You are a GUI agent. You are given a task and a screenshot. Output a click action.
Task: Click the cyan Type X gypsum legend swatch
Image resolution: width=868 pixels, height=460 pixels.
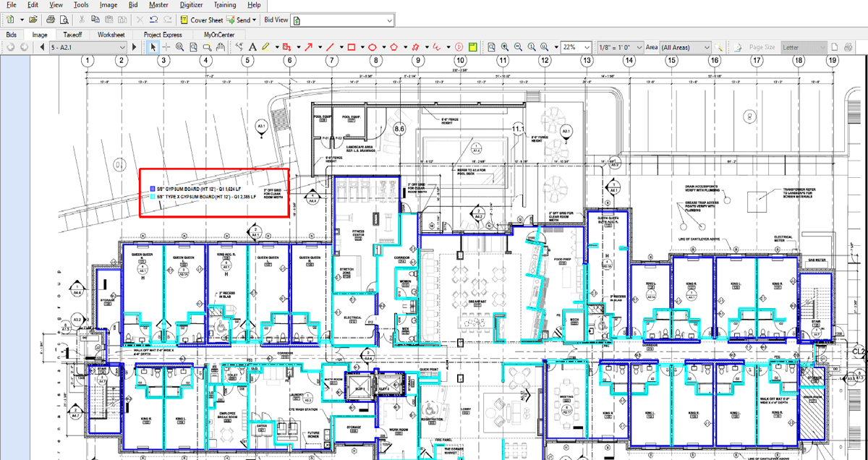coord(150,196)
